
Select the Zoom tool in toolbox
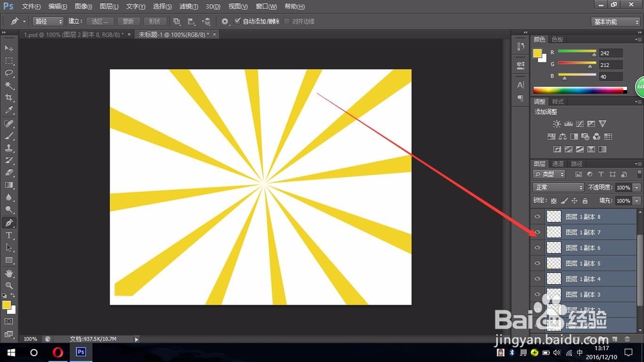pos(8,285)
